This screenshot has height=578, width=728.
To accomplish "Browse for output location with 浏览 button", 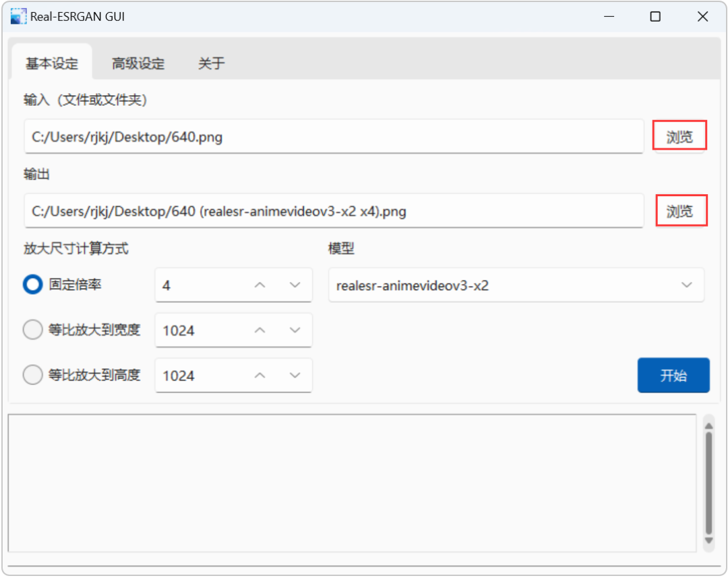I will (x=679, y=211).
